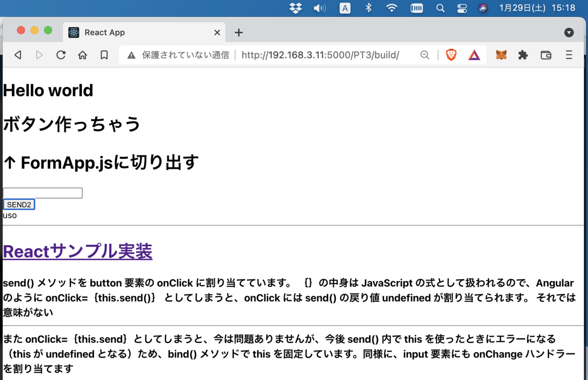This screenshot has height=380, width=588.
Task: Click the back navigation arrow
Action: point(18,55)
